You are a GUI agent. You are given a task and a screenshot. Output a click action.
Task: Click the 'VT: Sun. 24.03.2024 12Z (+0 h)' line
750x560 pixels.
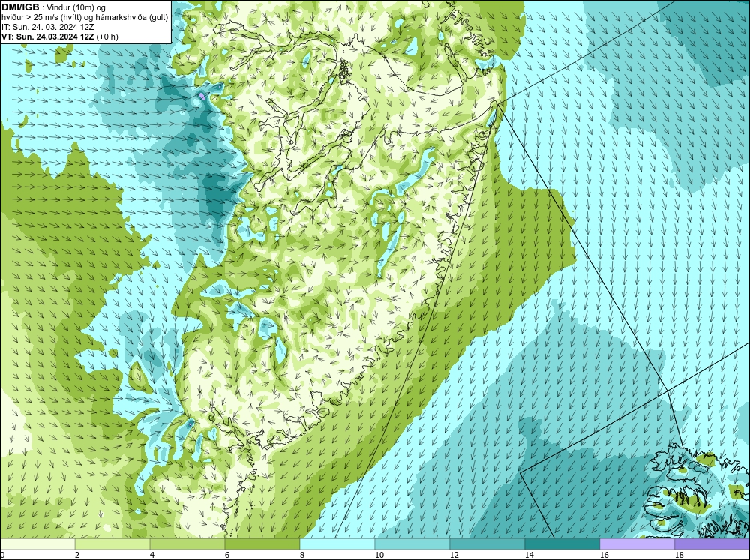tap(60, 37)
